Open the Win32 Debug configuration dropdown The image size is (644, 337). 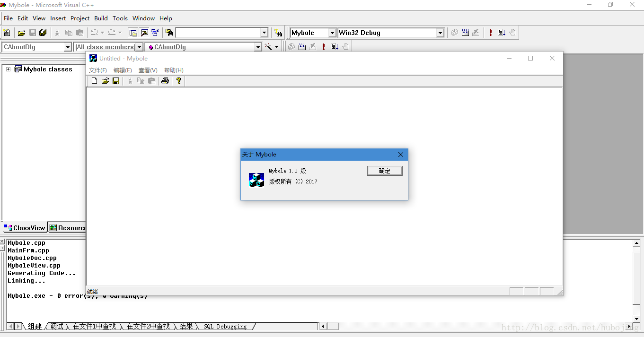tap(441, 33)
